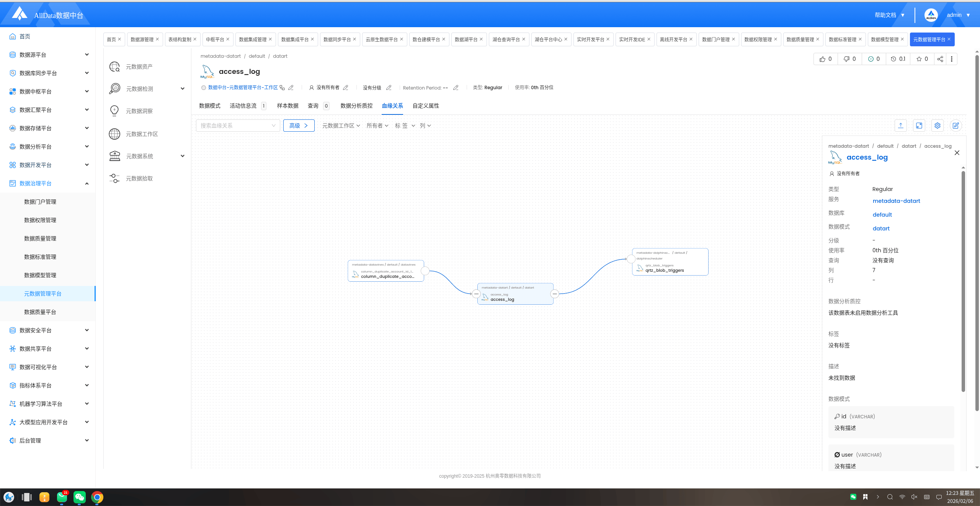Click the star follow icon

919,59
